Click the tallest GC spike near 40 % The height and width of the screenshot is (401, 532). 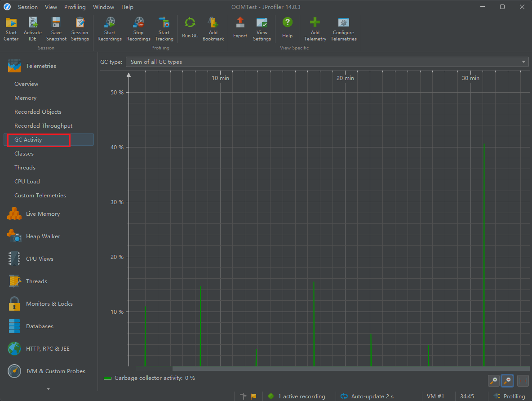click(484, 254)
